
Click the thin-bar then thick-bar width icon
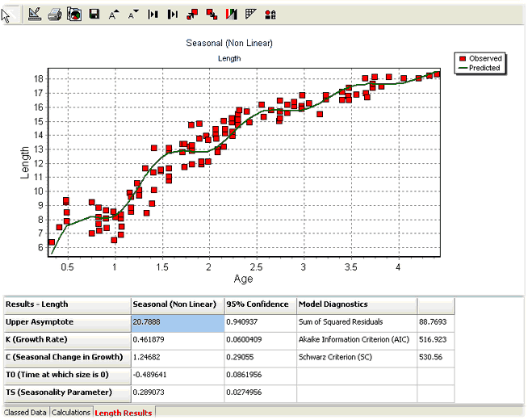coord(153,15)
